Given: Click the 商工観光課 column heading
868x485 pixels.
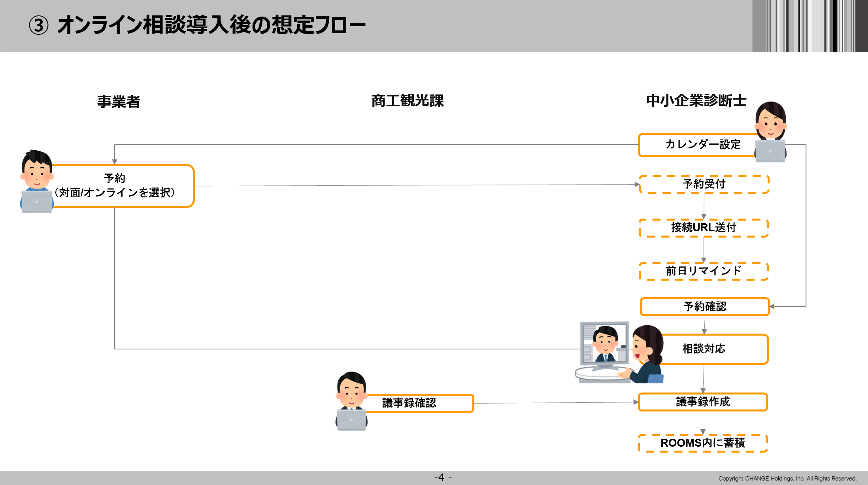Looking at the screenshot, I should [408, 101].
